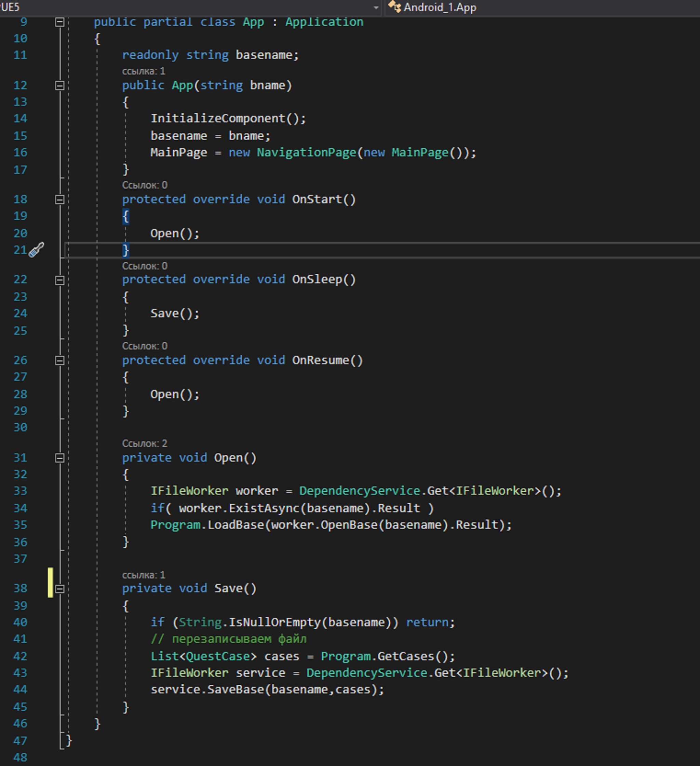Open CodeLens references above OnSleep
Image resolution: width=700 pixels, height=766 pixels.
[144, 266]
